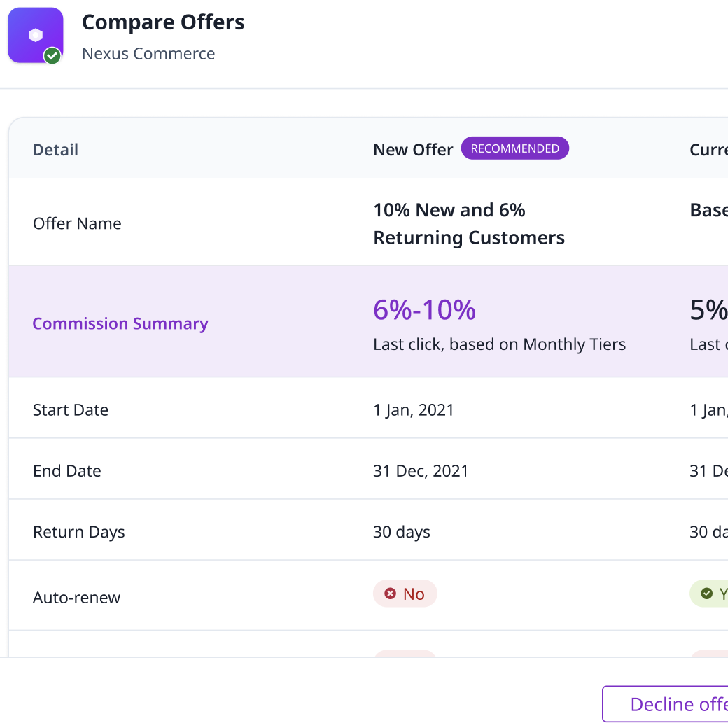Click the 1 Jan, 2021 start date for New Offer
Screen dimensions: 728x728
pyautogui.click(x=414, y=409)
